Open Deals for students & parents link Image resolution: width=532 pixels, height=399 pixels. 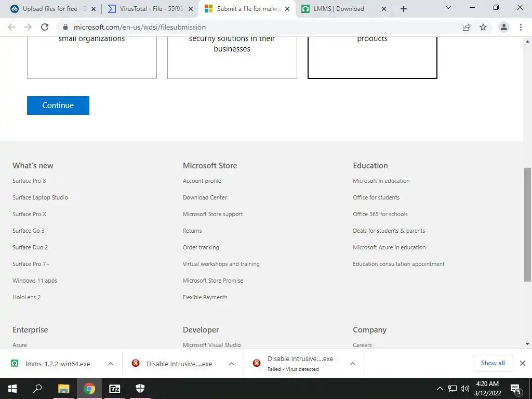[389, 231]
